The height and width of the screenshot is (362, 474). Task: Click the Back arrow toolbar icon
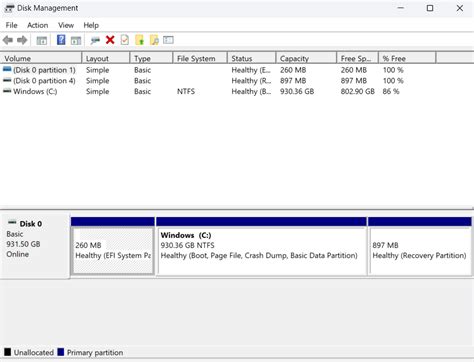tap(8, 40)
